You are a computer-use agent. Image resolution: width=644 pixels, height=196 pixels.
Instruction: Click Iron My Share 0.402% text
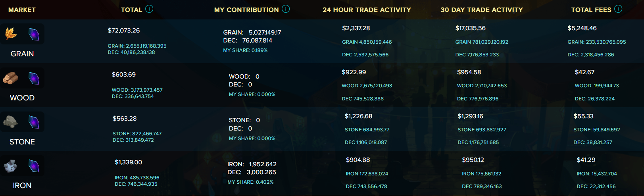tap(250, 182)
